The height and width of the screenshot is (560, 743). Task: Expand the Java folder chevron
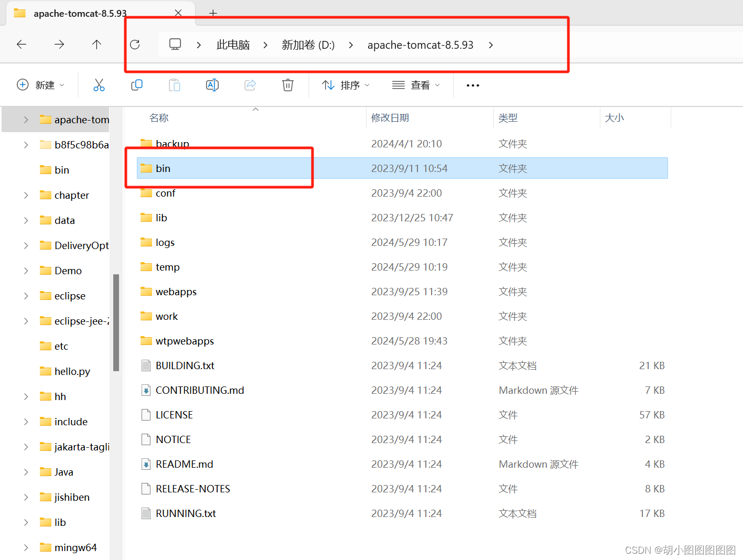coord(26,472)
